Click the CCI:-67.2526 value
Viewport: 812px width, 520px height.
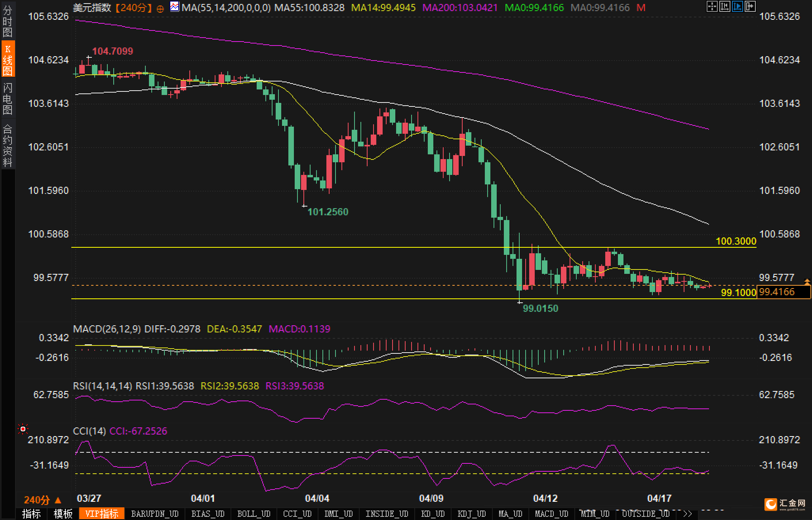point(138,431)
